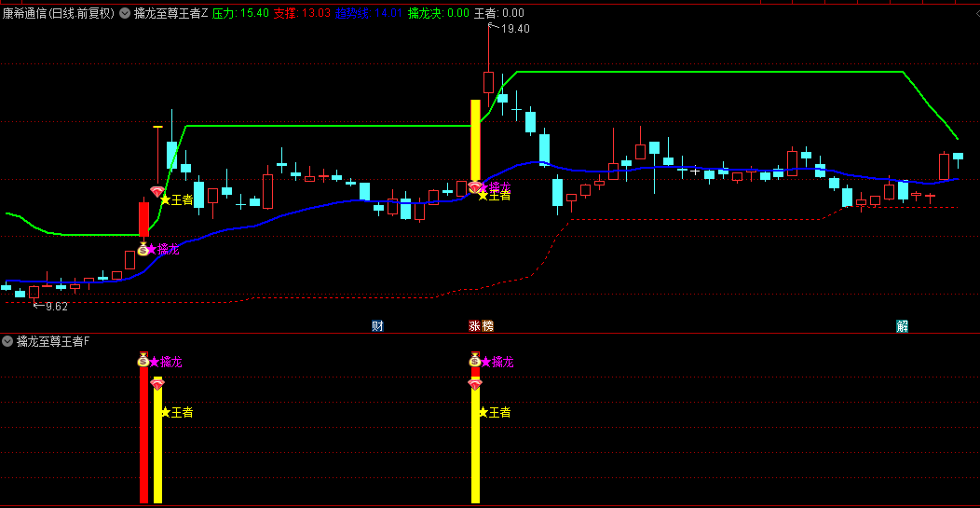The height and width of the screenshot is (508, 980).
Task: Click first ★摇龙 label in main chart
Action: pos(164,249)
